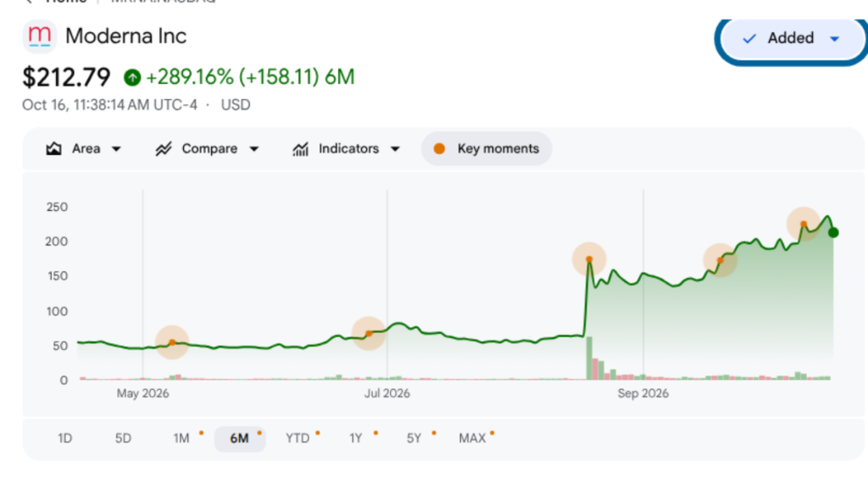Viewport: 868px width, 478px height.
Task: Select the YTD time range
Action: 298,439
